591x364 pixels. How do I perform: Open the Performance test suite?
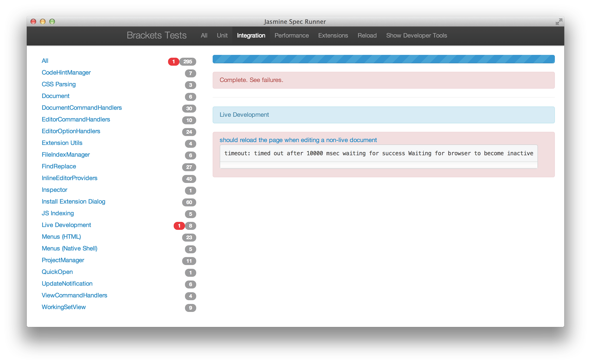click(292, 35)
